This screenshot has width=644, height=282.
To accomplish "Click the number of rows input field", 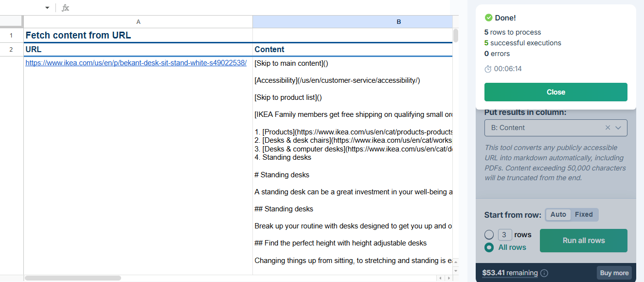I will pos(504,235).
